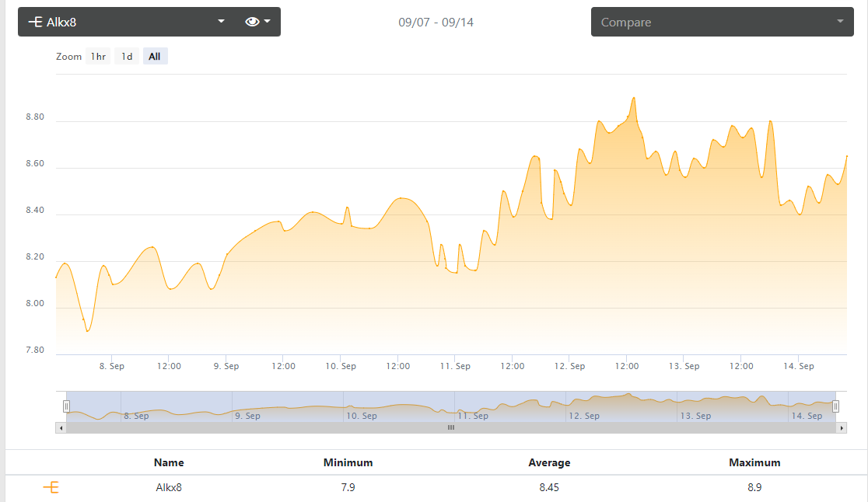Image resolution: width=868 pixels, height=502 pixels.
Task: Expand the arrow next to the eye icon
Action: coord(268,22)
